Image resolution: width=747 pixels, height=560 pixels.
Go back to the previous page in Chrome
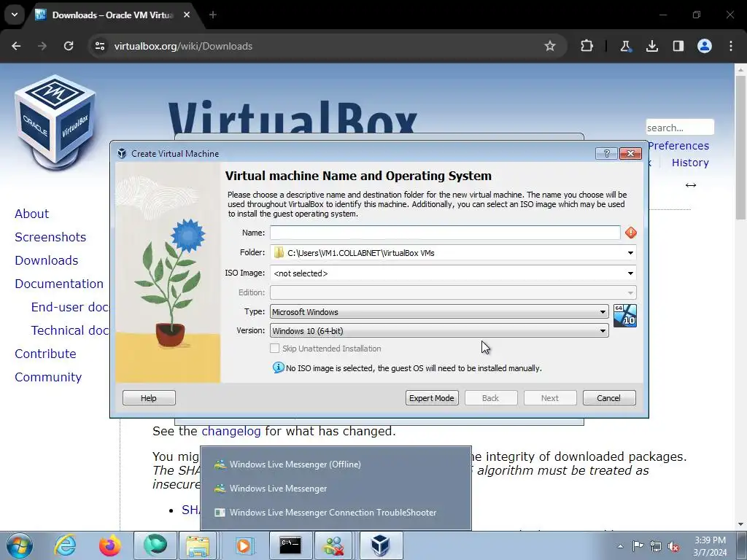pos(16,46)
